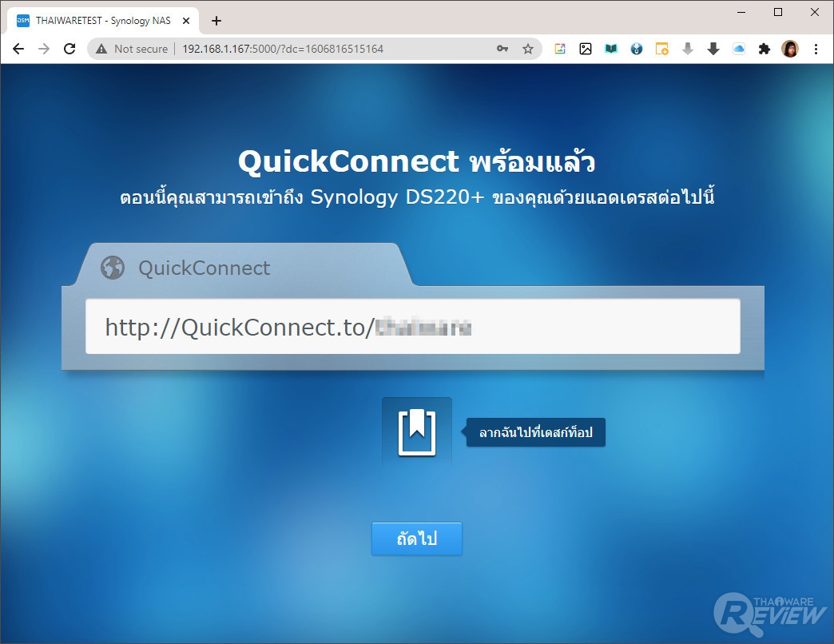This screenshot has width=834, height=644.
Task: Select the THAIWARETEST Synology NAS tab
Action: pyautogui.click(x=103, y=21)
